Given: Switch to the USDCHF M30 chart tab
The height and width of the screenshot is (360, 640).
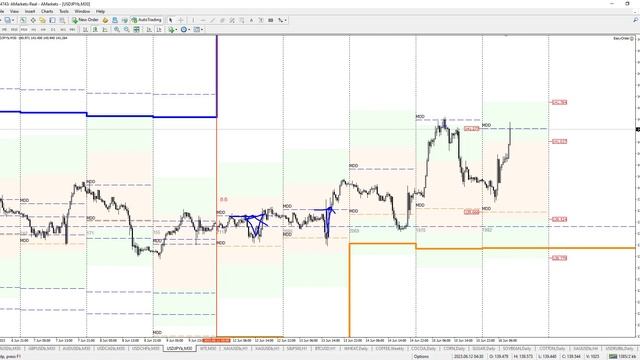Looking at the screenshot, I should pyautogui.click(x=145, y=349).
